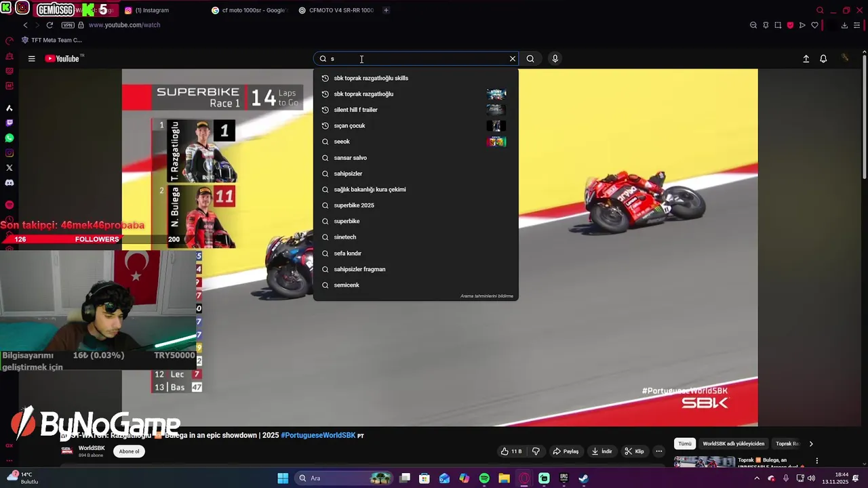Open the three-dot more actions under video
The width and height of the screenshot is (868, 488).
point(658,451)
